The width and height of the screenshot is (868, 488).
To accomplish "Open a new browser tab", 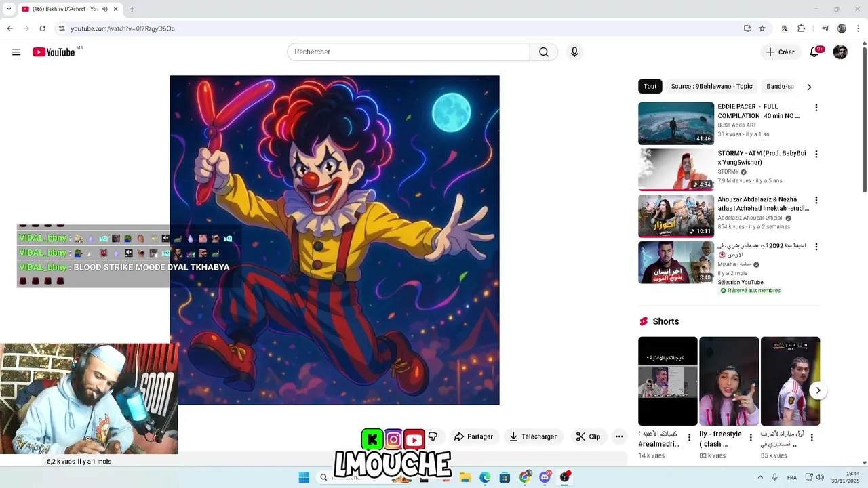I will point(132,9).
